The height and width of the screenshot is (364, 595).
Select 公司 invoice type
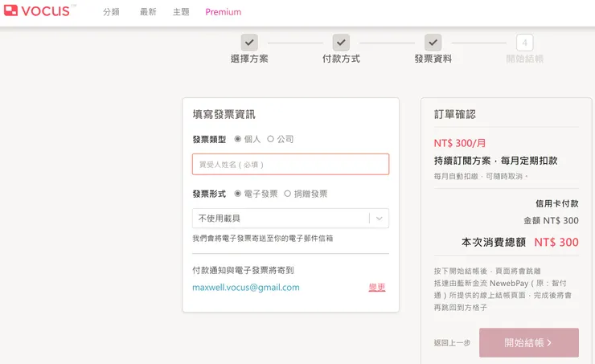270,139
